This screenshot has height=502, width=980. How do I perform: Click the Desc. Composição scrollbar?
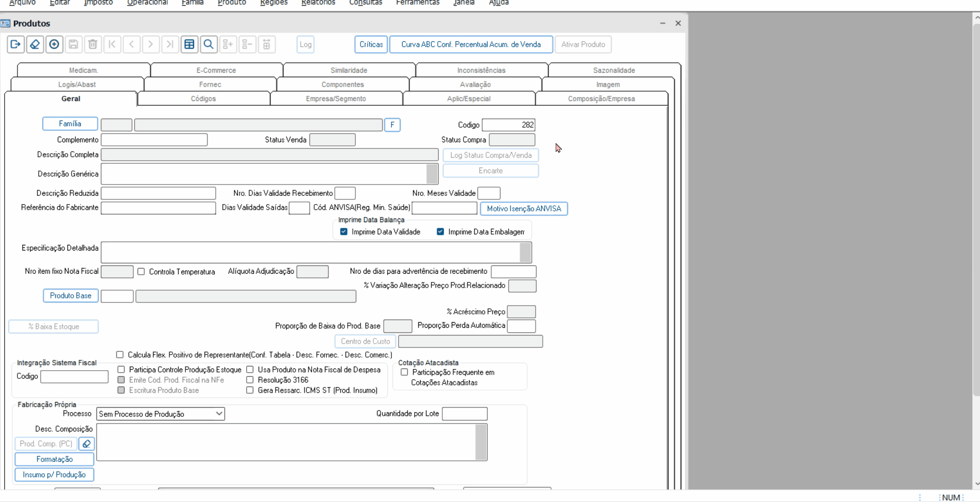point(482,442)
